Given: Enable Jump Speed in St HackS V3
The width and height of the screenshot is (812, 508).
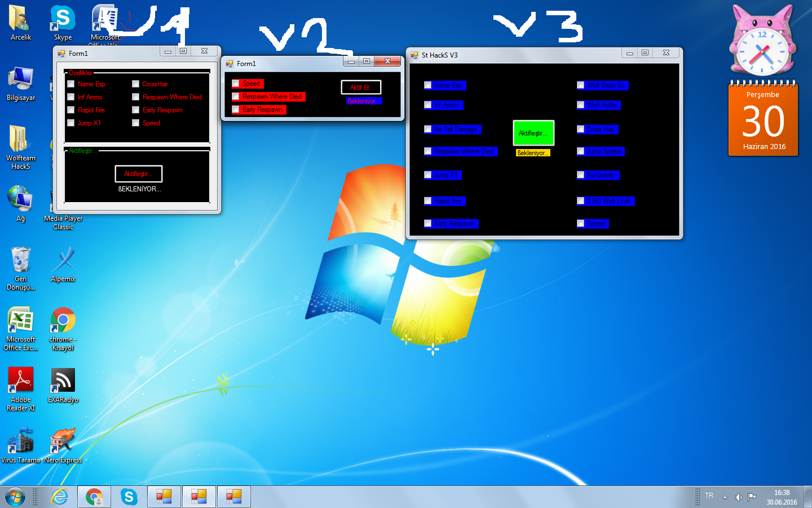Looking at the screenshot, I should [x=580, y=151].
